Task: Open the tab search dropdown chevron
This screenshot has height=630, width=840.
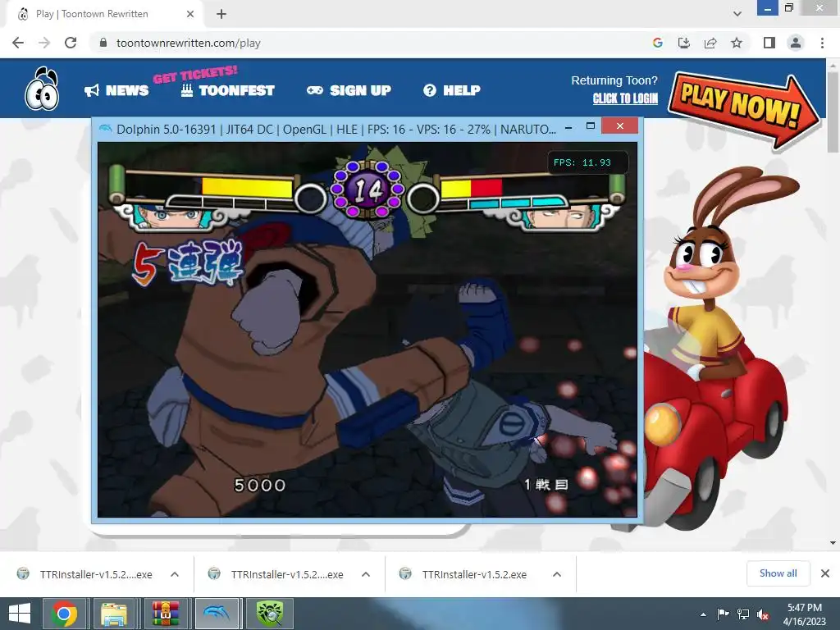Action: coord(737,14)
